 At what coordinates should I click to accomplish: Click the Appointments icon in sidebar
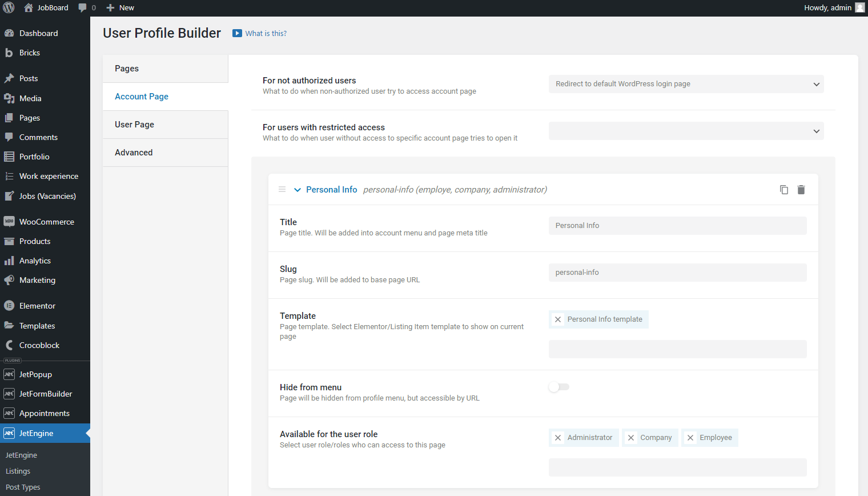pyautogui.click(x=9, y=413)
